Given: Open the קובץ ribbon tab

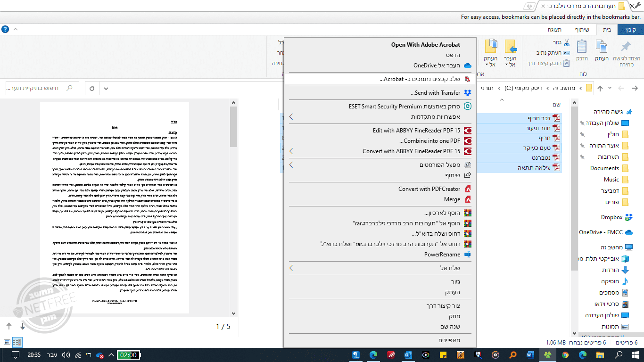Looking at the screenshot, I should coord(630,29).
